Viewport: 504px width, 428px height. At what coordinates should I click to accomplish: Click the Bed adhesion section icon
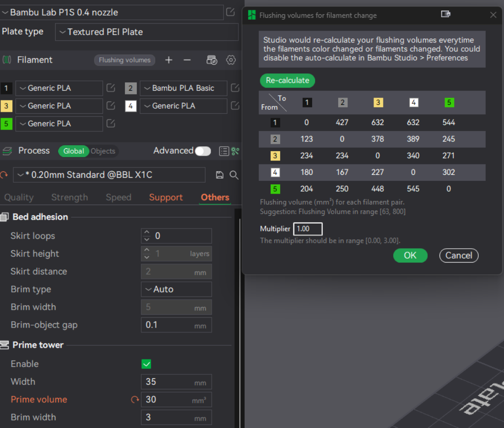click(x=4, y=217)
